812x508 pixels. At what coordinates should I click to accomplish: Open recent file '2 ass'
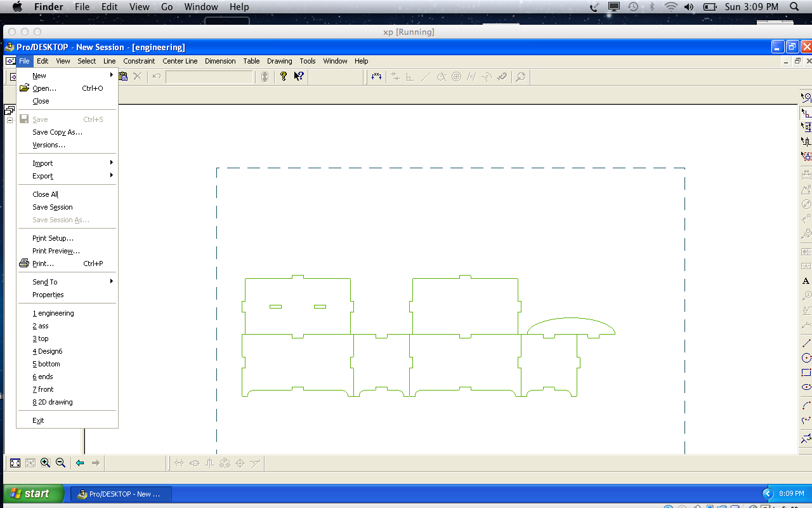pyautogui.click(x=67, y=326)
